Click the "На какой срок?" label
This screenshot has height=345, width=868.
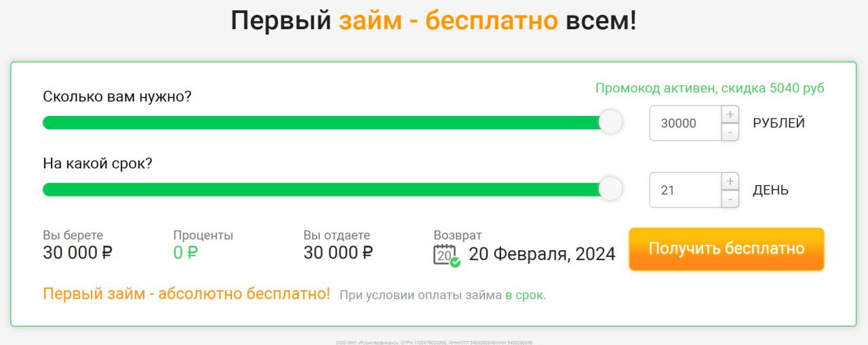98,163
